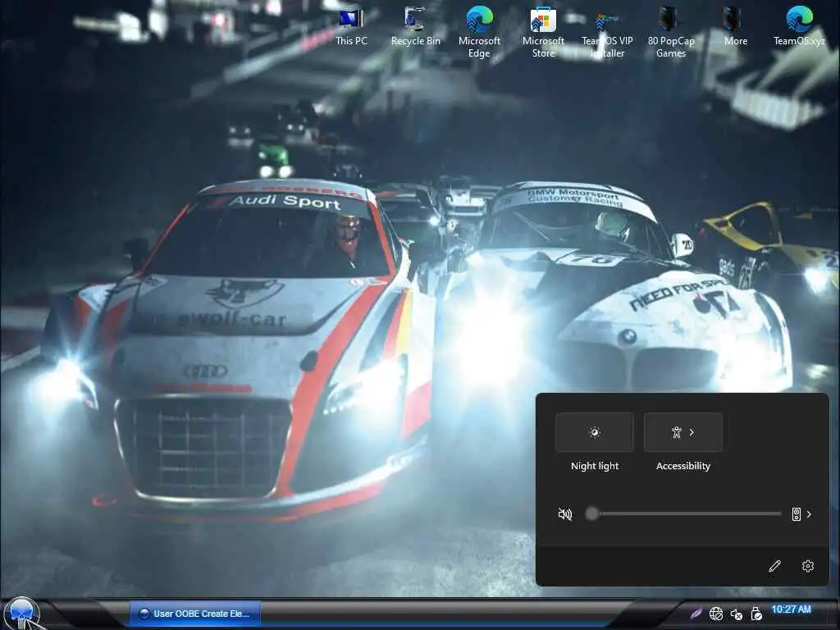Open the Recycle Bin desktop icon

point(415,25)
